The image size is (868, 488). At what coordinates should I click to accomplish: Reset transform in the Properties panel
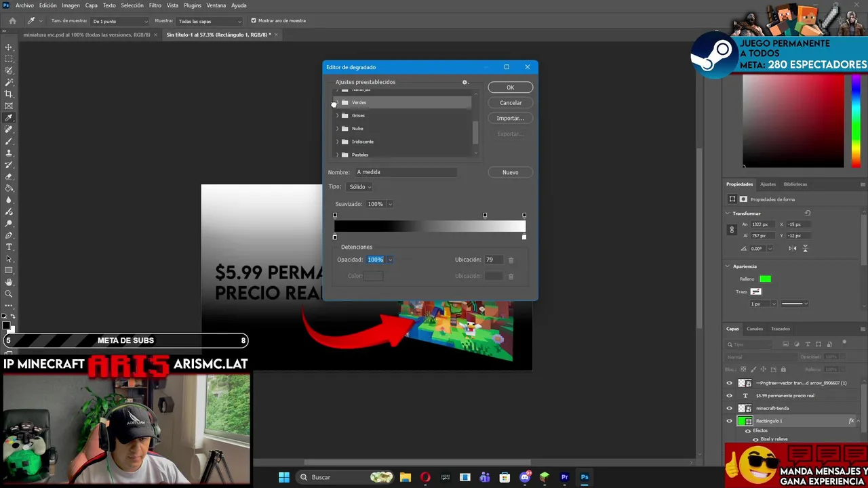click(x=808, y=213)
